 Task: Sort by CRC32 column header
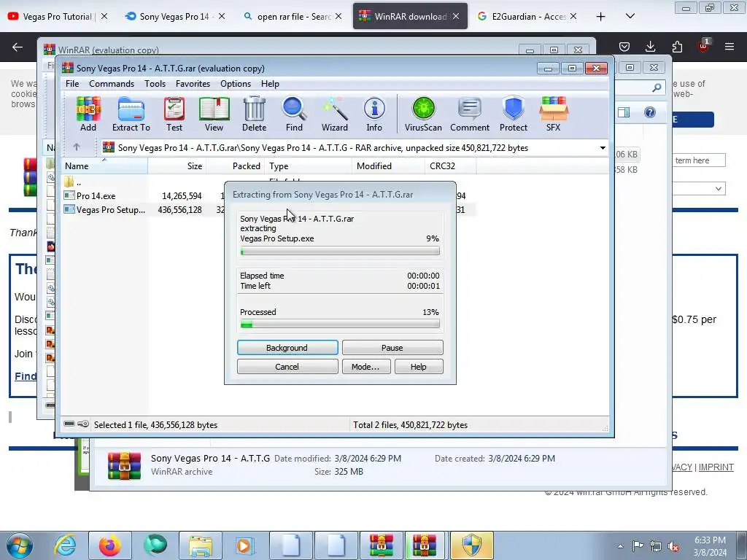tap(450, 166)
